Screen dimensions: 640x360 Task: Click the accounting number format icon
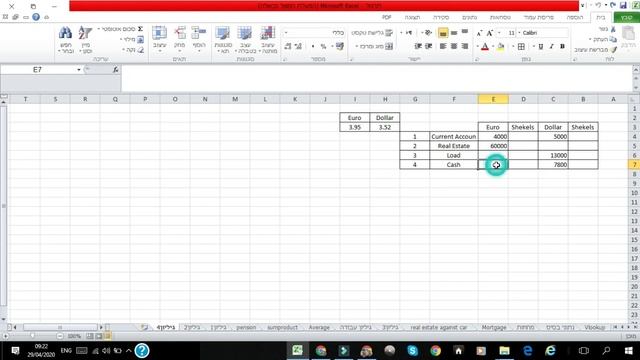point(340,47)
